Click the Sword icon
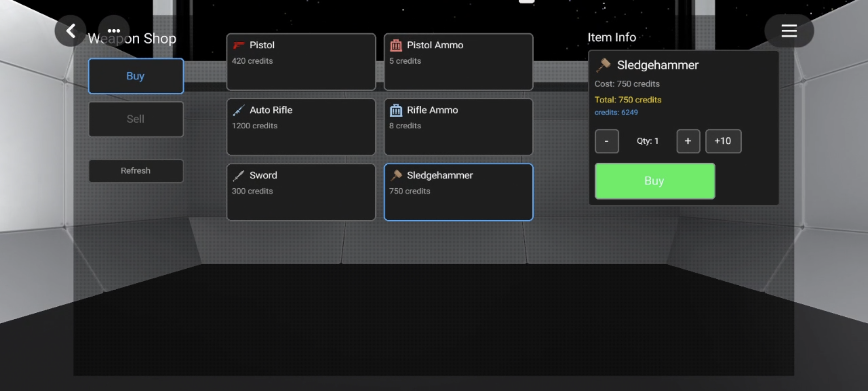 (238, 176)
